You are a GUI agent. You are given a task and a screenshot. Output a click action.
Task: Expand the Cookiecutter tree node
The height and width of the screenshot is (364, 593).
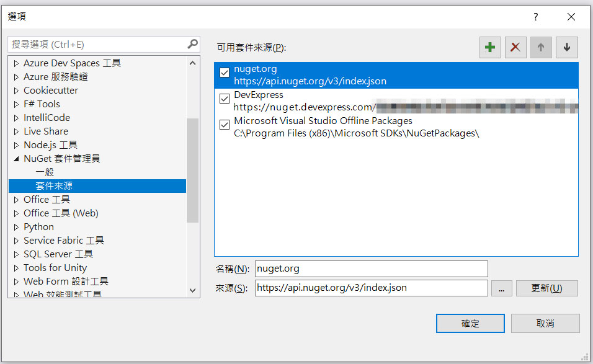[16, 91]
